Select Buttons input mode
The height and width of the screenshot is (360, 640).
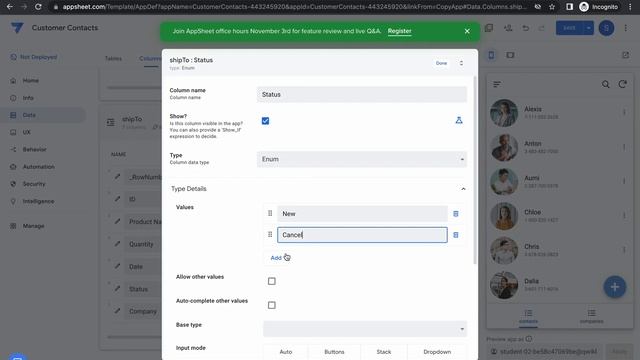334,351
